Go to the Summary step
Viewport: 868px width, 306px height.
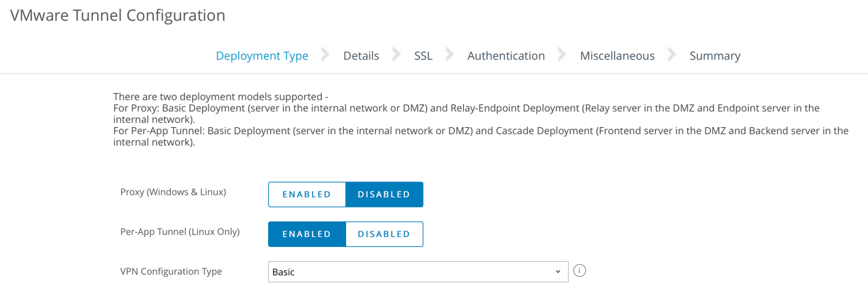tap(715, 55)
